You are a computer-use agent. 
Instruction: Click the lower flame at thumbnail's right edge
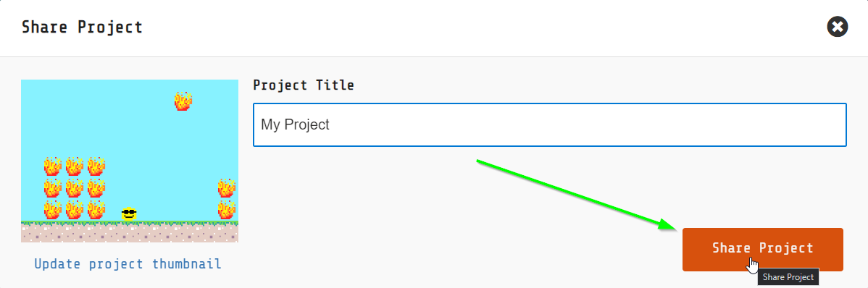pos(226,210)
